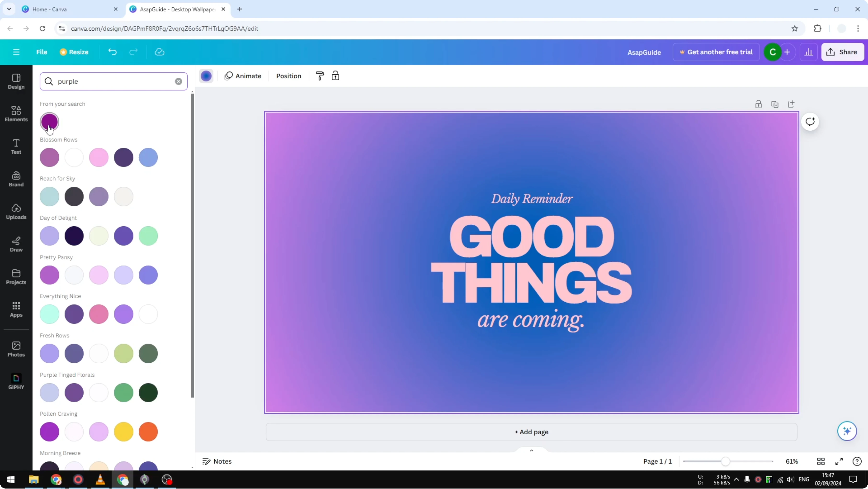Pick the mint green Day of Delight swatch
868x489 pixels.
point(148,236)
